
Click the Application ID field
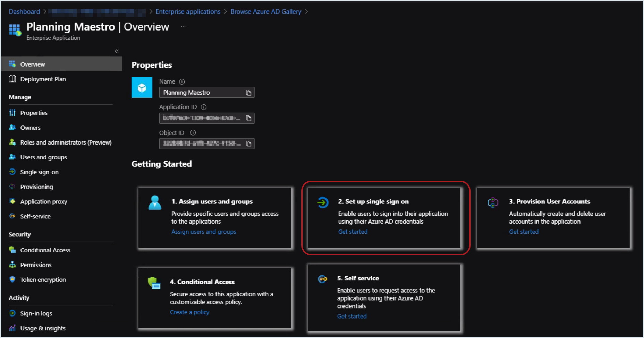[207, 118]
